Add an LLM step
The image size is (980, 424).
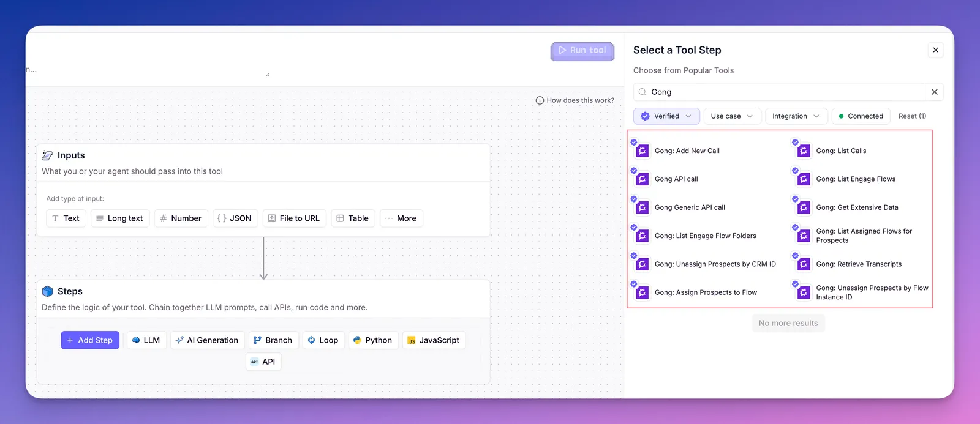[x=146, y=340]
